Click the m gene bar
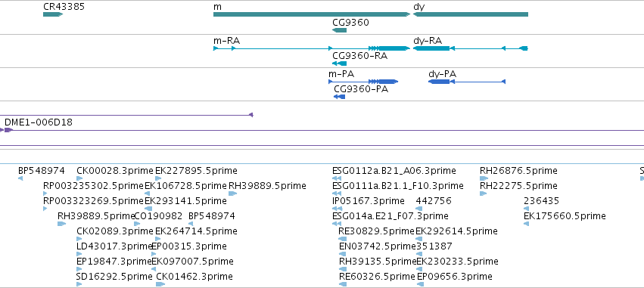 point(312,14)
